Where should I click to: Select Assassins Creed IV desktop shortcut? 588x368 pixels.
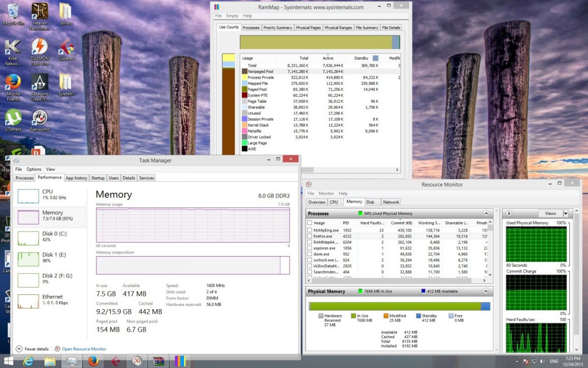coord(40,88)
